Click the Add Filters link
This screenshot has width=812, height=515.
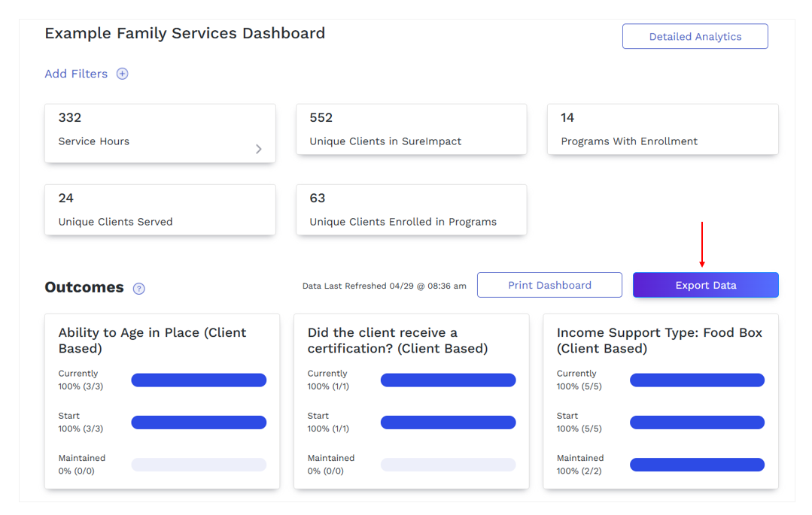[76, 74]
